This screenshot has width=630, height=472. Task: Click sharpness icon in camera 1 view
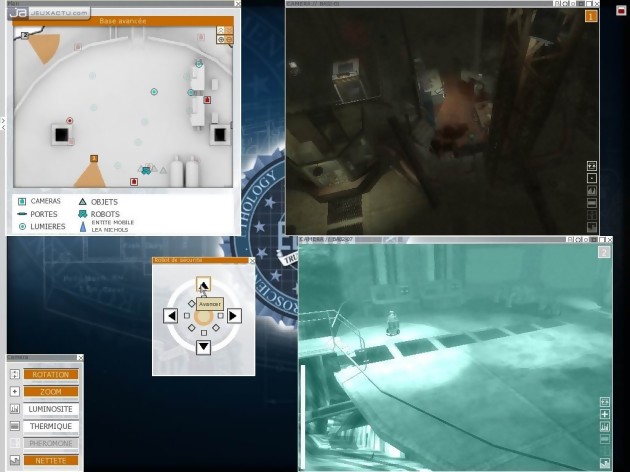pos(592,228)
